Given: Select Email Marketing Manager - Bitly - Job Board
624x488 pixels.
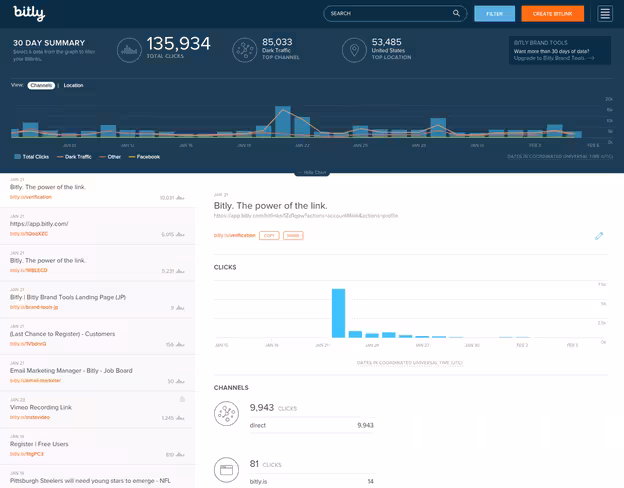Looking at the screenshot, I should pos(98,373).
